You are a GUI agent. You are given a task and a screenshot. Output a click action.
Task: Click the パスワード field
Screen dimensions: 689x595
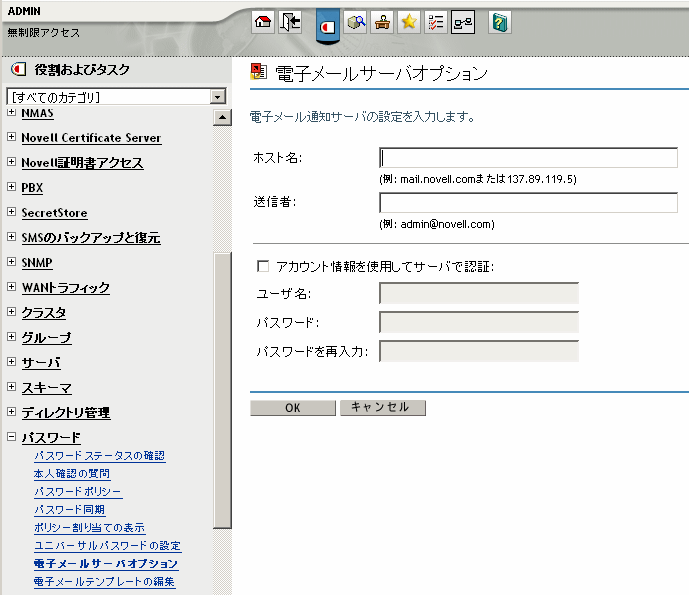click(x=479, y=322)
